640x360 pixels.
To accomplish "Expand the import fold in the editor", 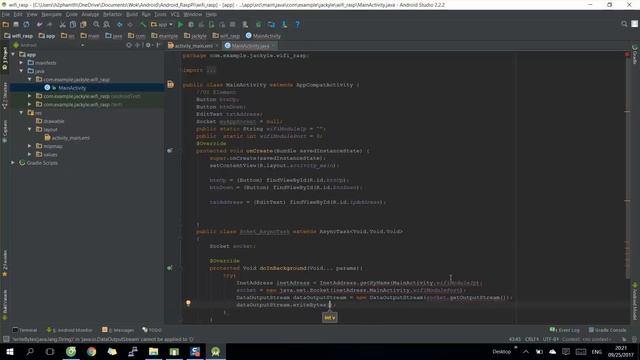I will pyautogui.click(x=211, y=70).
